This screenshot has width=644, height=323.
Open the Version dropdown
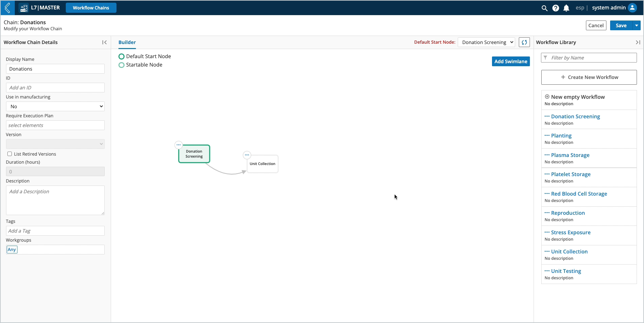click(x=55, y=144)
